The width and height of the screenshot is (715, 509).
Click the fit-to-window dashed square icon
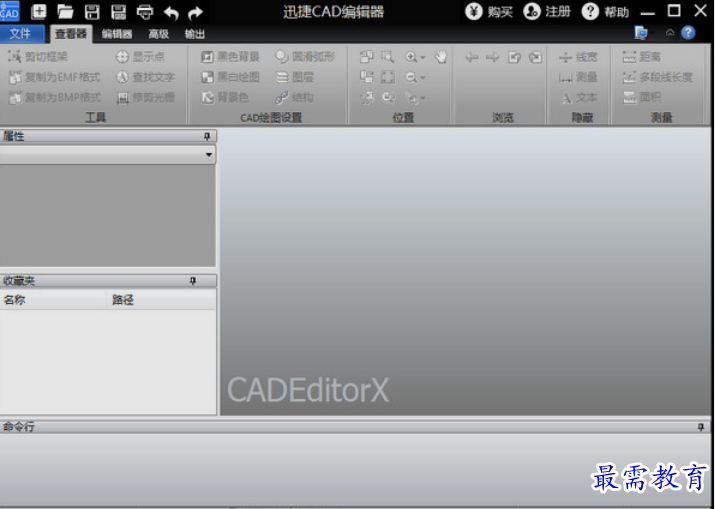click(388, 77)
